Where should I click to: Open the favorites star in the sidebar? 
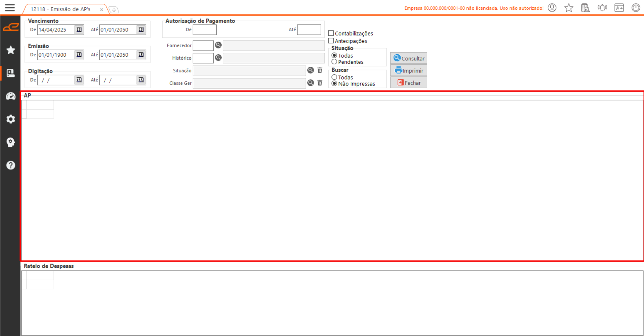click(x=11, y=50)
